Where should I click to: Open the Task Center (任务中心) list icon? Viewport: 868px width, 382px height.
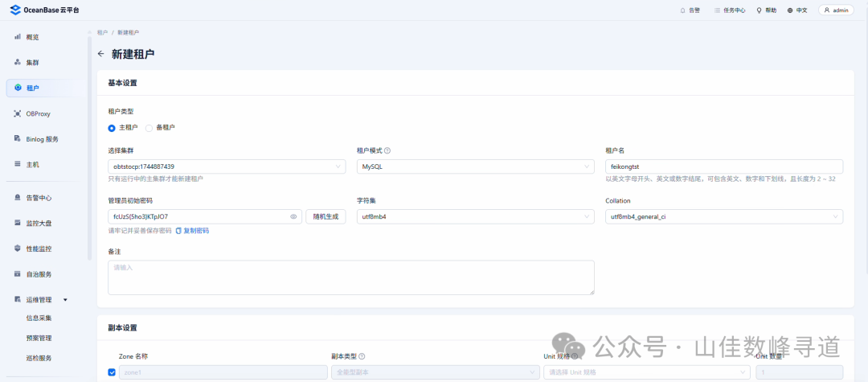(718, 10)
